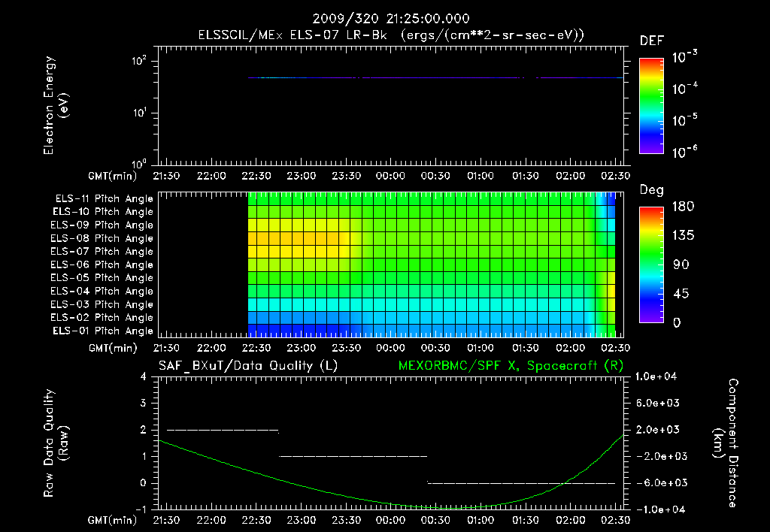The image size is (770, 532).
Task: Select the 1.0e+04 distance axis value
Action: (656, 376)
